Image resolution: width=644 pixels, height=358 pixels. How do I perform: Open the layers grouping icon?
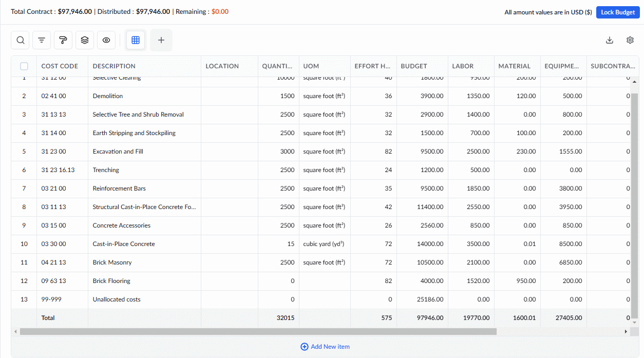tap(85, 40)
